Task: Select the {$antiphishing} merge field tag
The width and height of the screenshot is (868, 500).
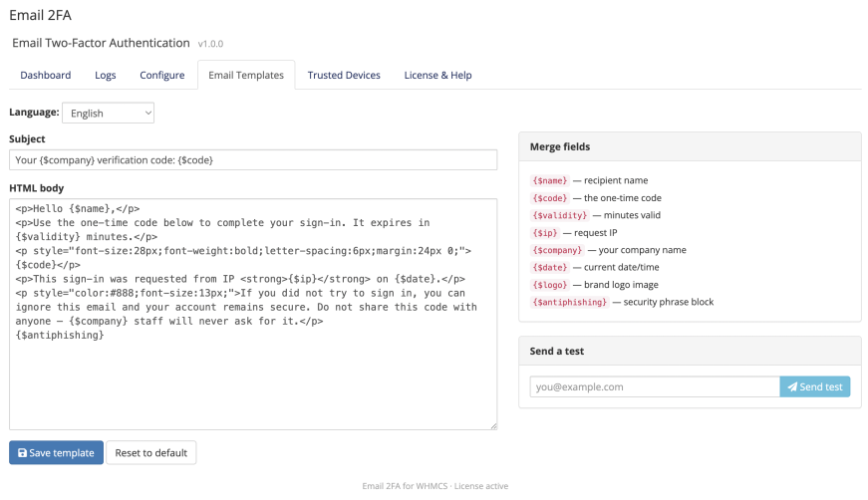Action: click(570, 302)
